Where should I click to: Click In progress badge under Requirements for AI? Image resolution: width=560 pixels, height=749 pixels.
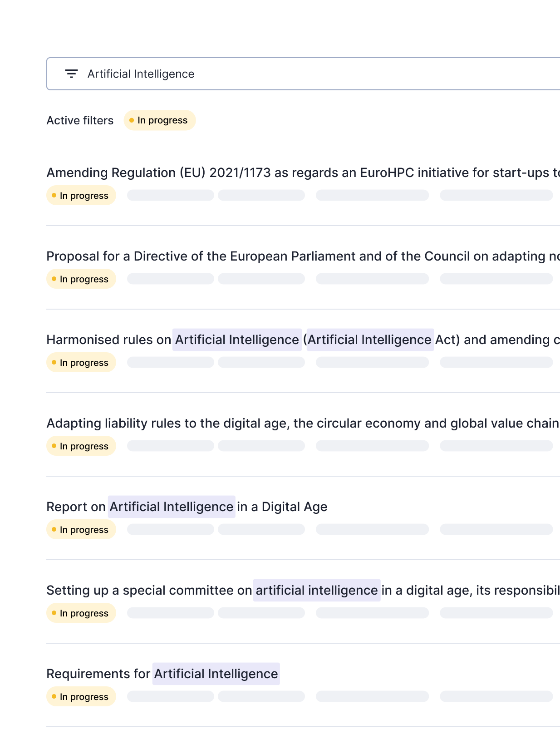(x=81, y=696)
